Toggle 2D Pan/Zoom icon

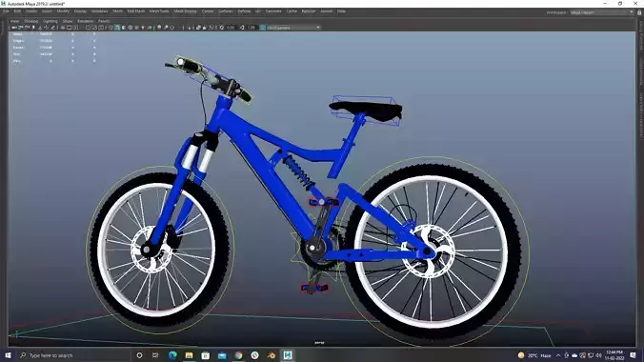point(46,28)
